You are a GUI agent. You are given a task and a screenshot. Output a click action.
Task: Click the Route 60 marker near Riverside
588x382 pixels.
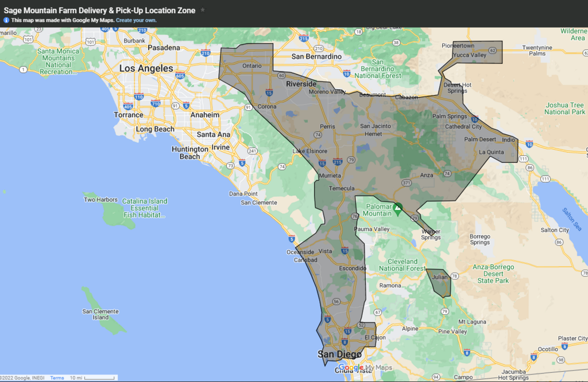point(281,76)
